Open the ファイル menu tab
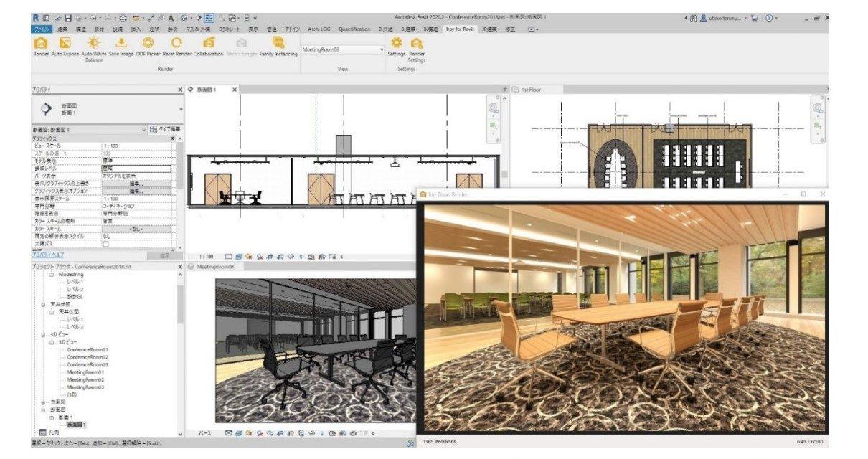Image resolution: width=868 pixels, height=459 pixels. (42, 29)
